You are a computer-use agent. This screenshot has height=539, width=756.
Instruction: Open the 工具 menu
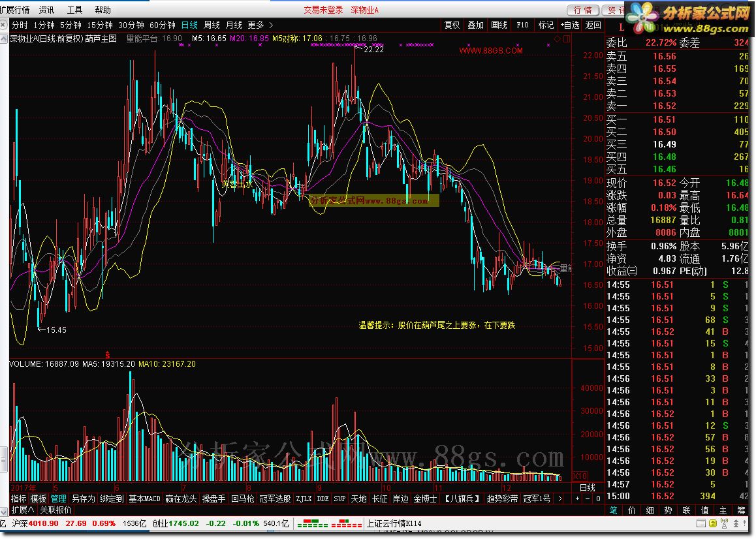(x=74, y=10)
